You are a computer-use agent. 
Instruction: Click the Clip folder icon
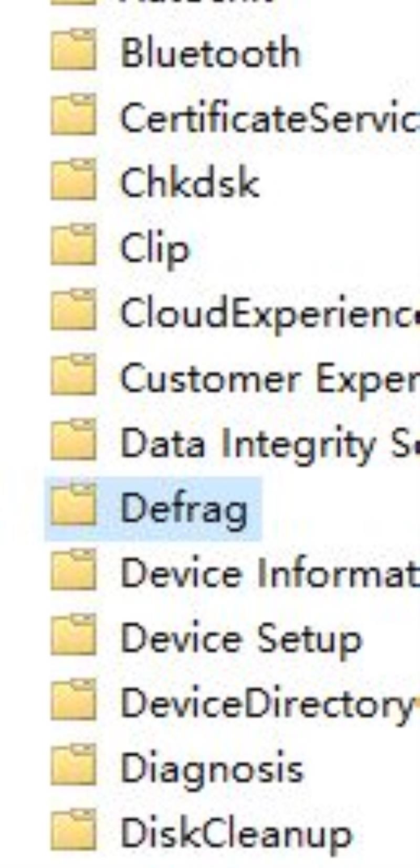pyautogui.click(x=73, y=245)
